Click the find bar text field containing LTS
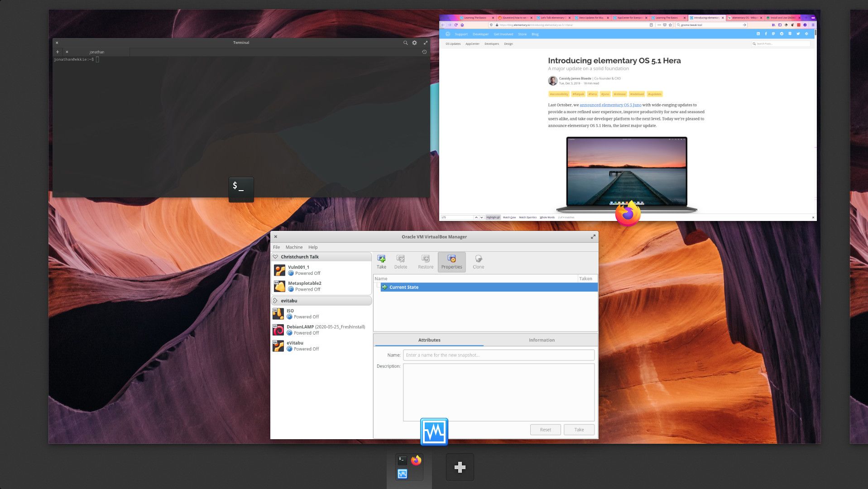868x489 pixels. (457, 217)
